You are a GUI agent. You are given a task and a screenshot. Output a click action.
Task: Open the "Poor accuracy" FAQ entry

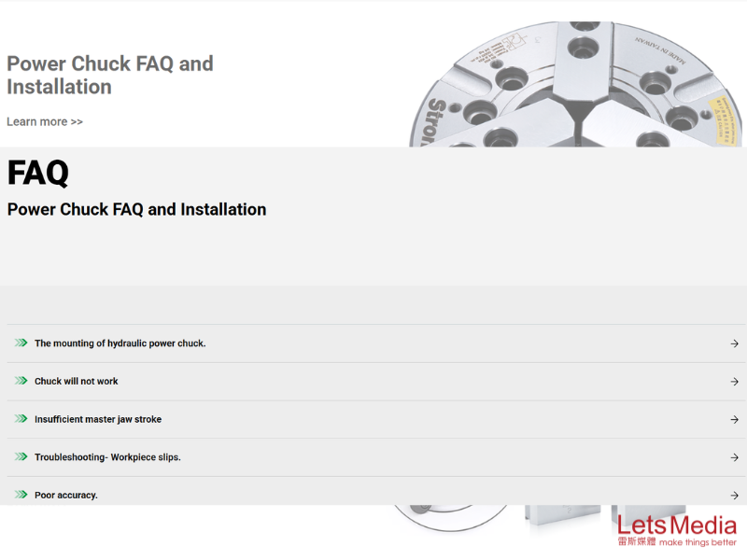tap(66, 496)
